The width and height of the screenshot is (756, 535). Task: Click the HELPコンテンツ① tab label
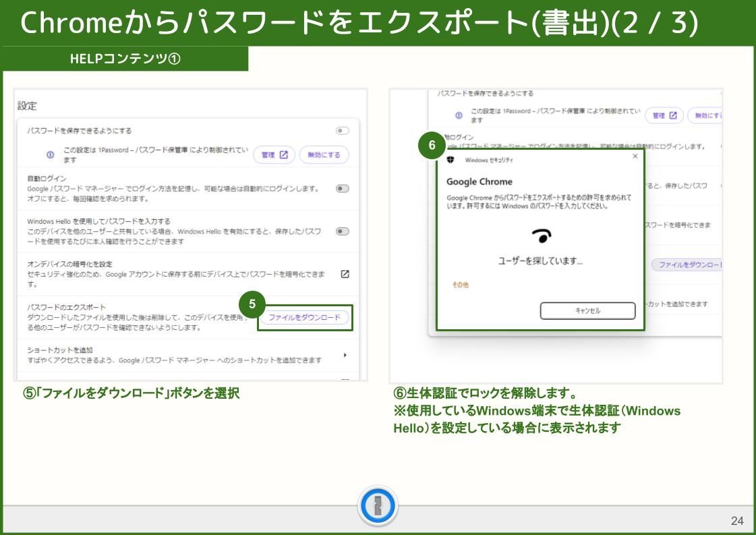click(x=125, y=59)
